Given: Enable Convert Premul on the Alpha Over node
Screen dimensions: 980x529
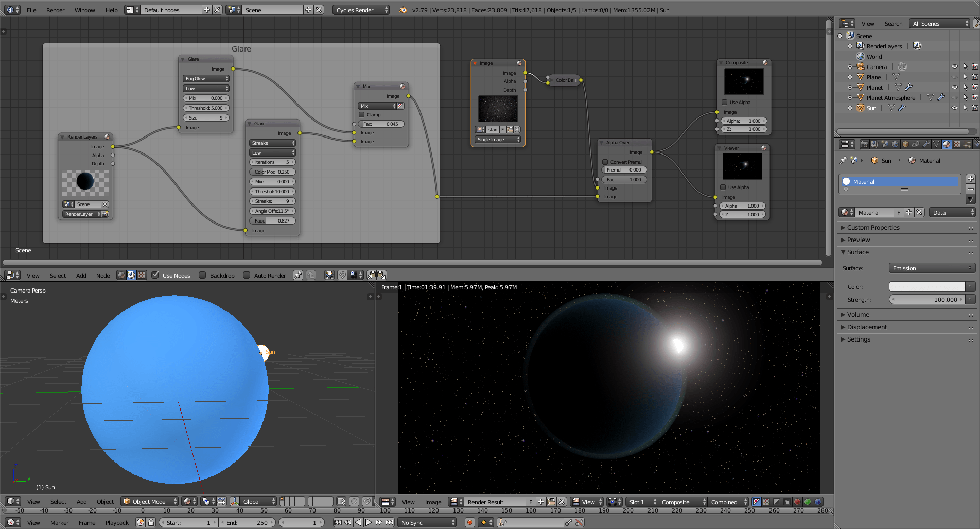Looking at the screenshot, I should point(605,162).
